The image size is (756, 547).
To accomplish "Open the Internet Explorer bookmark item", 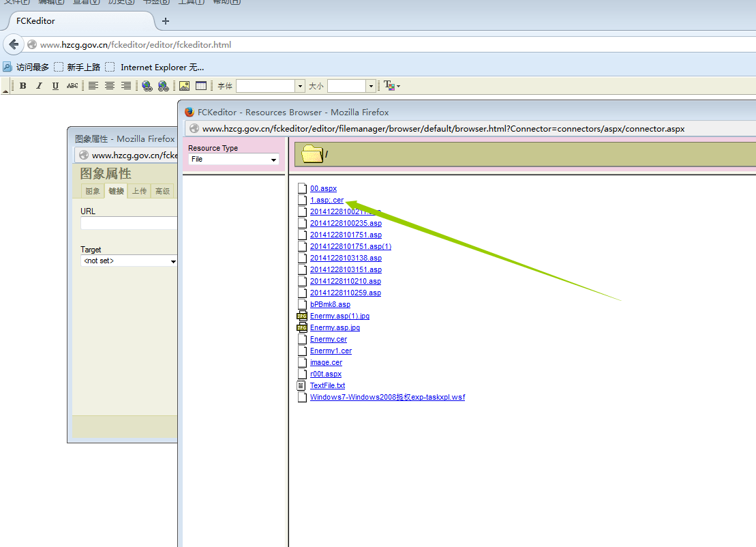I will (x=155, y=67).
